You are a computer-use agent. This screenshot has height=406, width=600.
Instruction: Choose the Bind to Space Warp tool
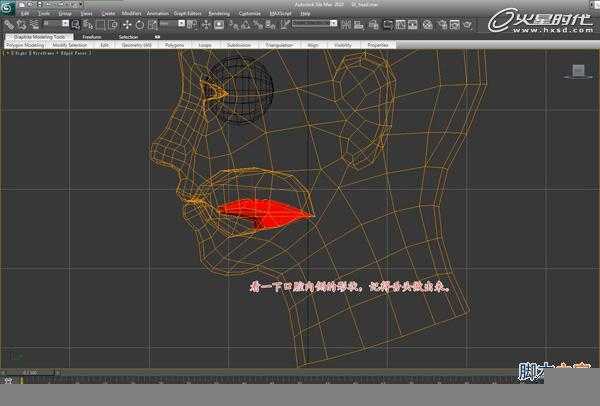(34, 25)
